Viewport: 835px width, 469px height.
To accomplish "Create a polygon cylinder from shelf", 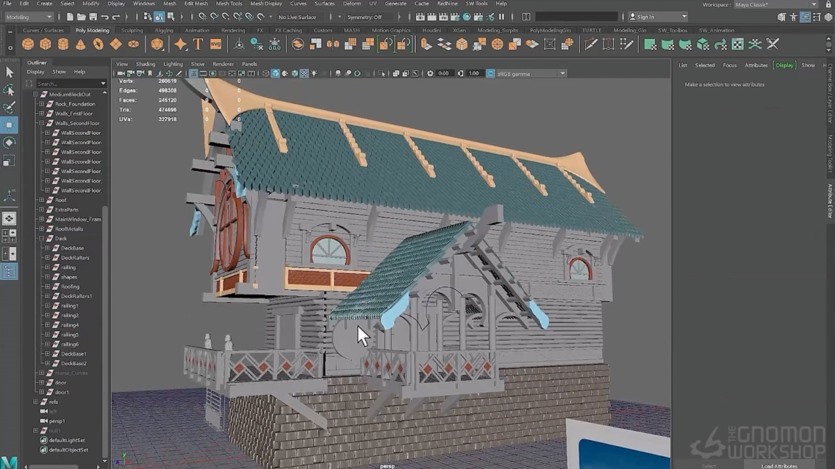I will click(63, 44).
